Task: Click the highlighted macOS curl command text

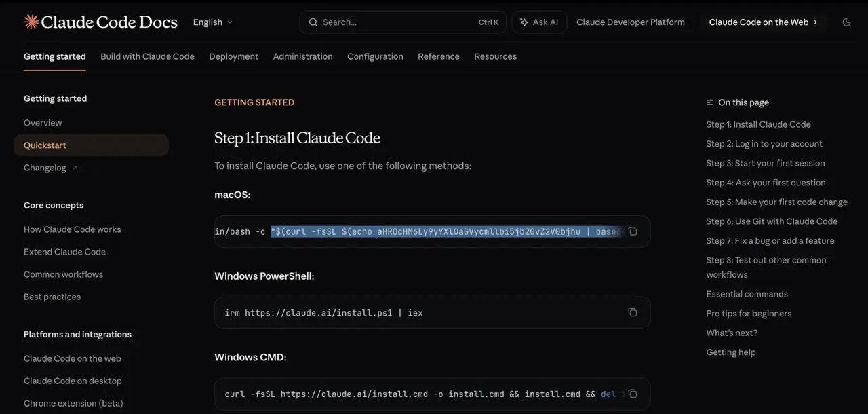Action: 447,231
